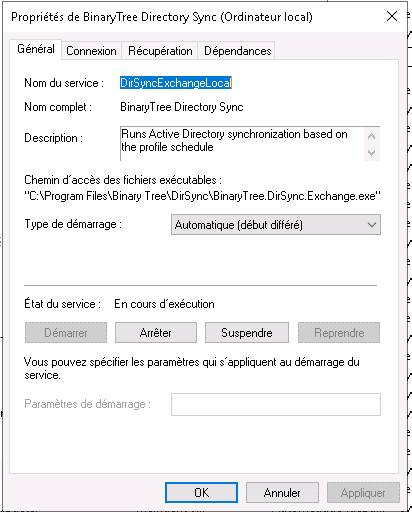
Task: Click the Paramètres de démarrage input field
Action: (276, 404)
